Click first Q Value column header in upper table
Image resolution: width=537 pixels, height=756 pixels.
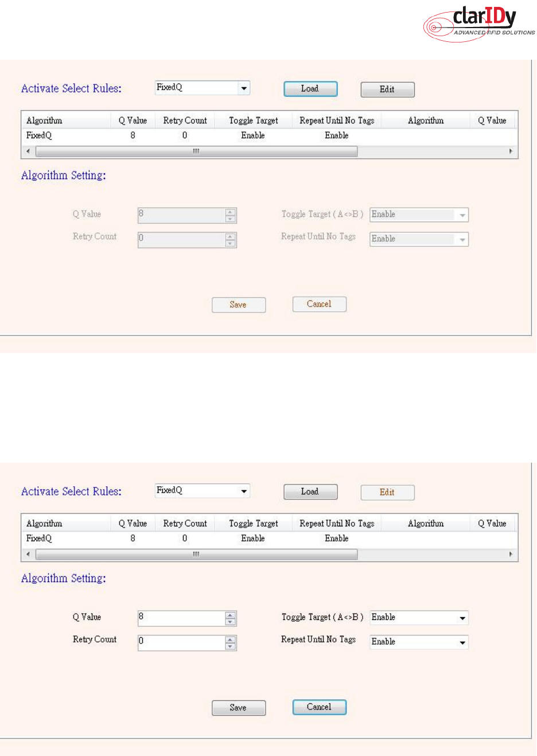133,121
